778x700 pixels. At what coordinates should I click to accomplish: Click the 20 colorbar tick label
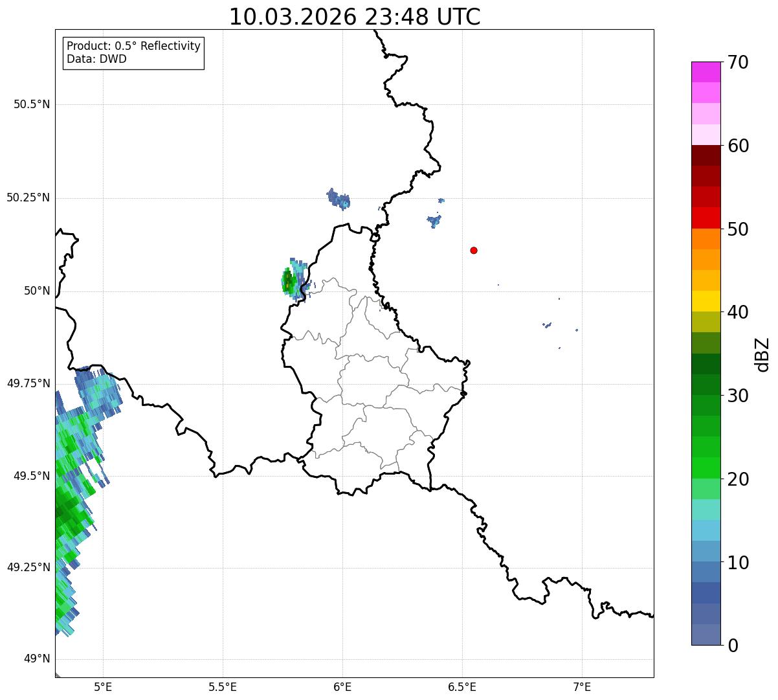[x=738, y=479]
